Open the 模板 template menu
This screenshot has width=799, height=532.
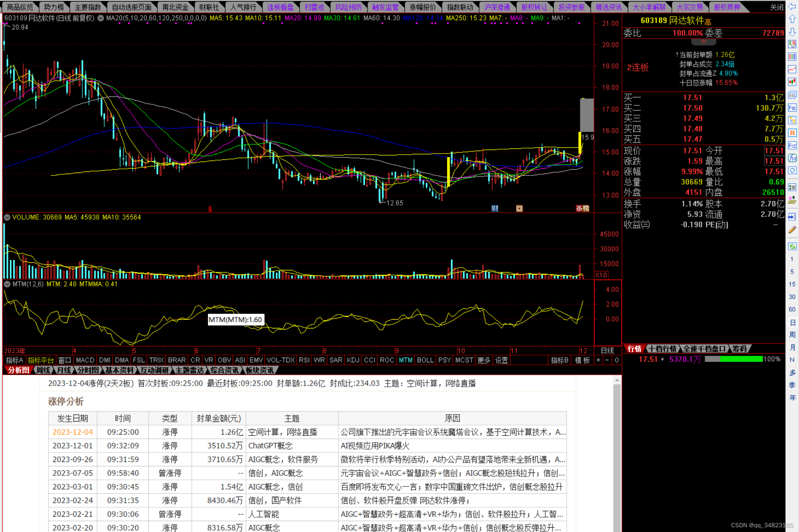(x=582, y=360)
